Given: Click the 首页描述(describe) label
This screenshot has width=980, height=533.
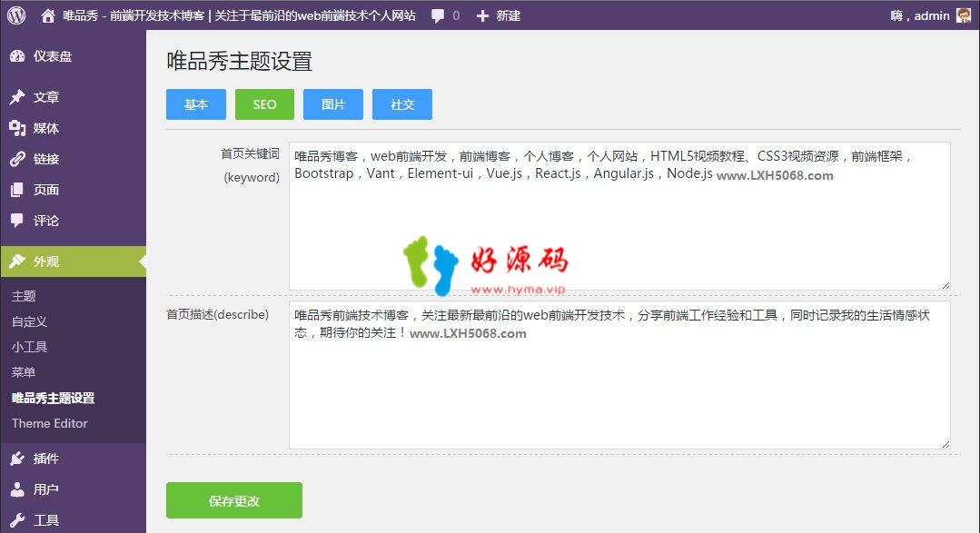Looking at the screenshot, I should [217, 314].
